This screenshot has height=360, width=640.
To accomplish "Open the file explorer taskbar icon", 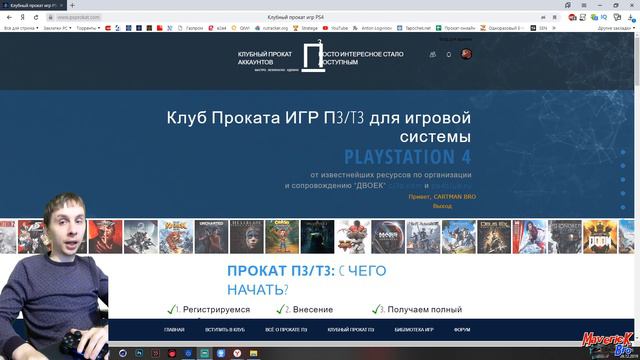I will pyautogui.click(x=253, y=353).
